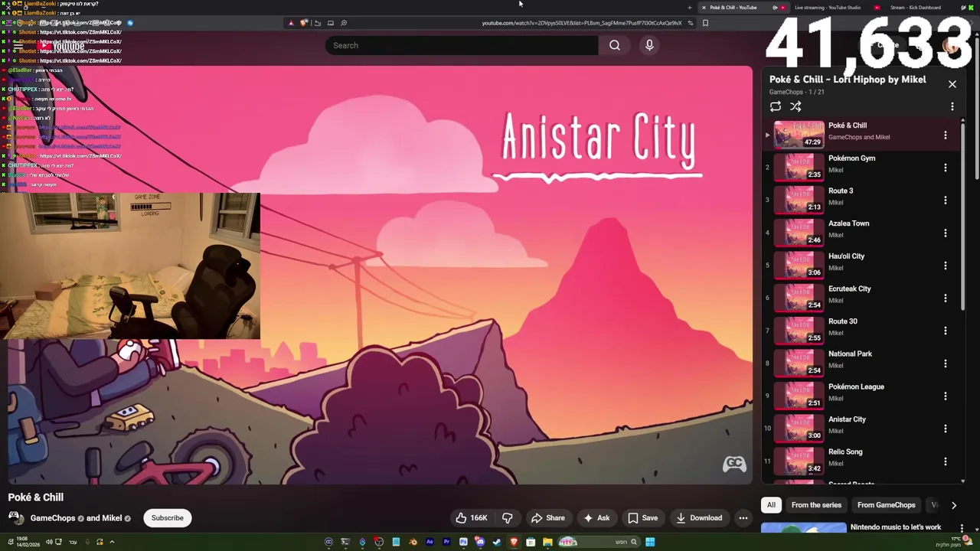Open three-dot menu for Relic Song
This screenshot has height=551, width=980.
coord(945,461)
